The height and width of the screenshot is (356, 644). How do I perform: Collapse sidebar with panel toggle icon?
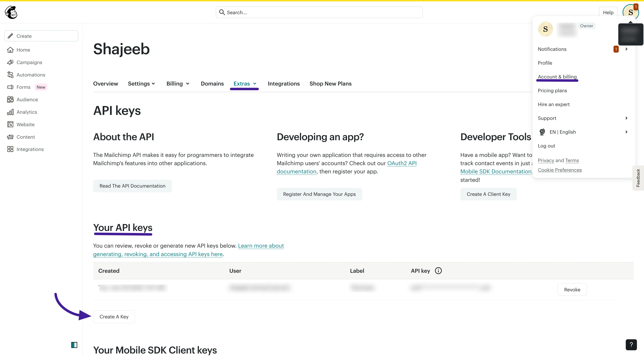(74, 345)
